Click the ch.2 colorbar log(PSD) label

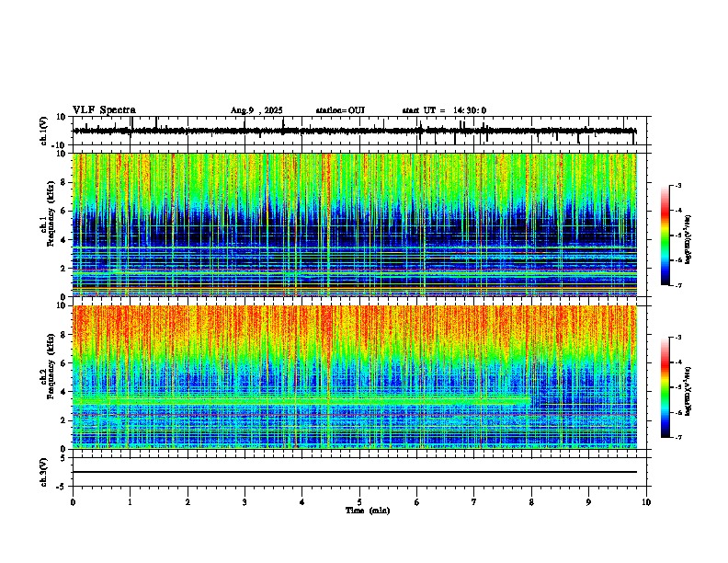click(688, 391)
